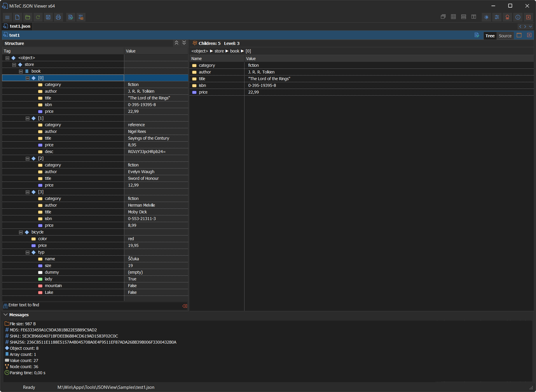Tile windows horizontally
The height and width of the screenshot is (392, 536).
464,17
